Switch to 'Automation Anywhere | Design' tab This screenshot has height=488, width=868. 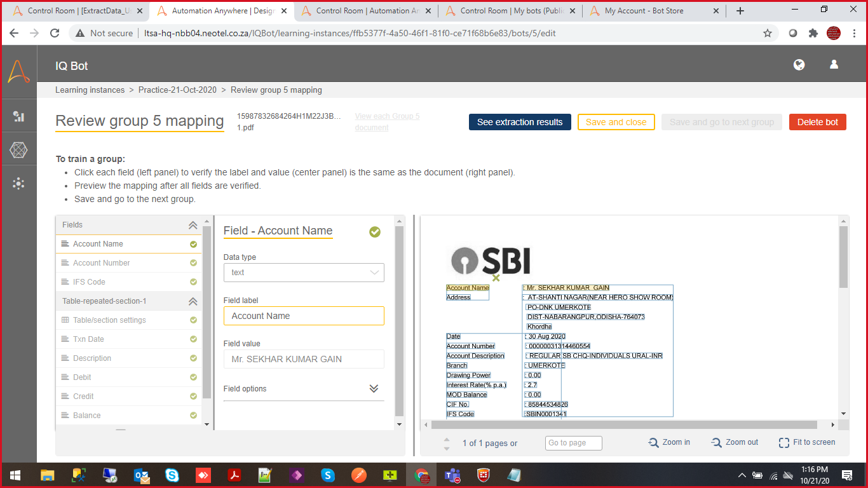pos(222,11)
